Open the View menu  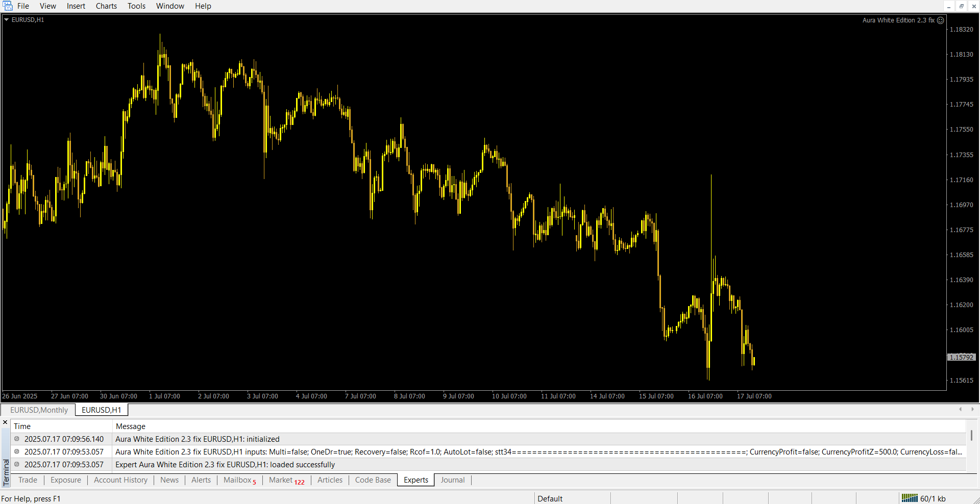[x=48, y=6]
